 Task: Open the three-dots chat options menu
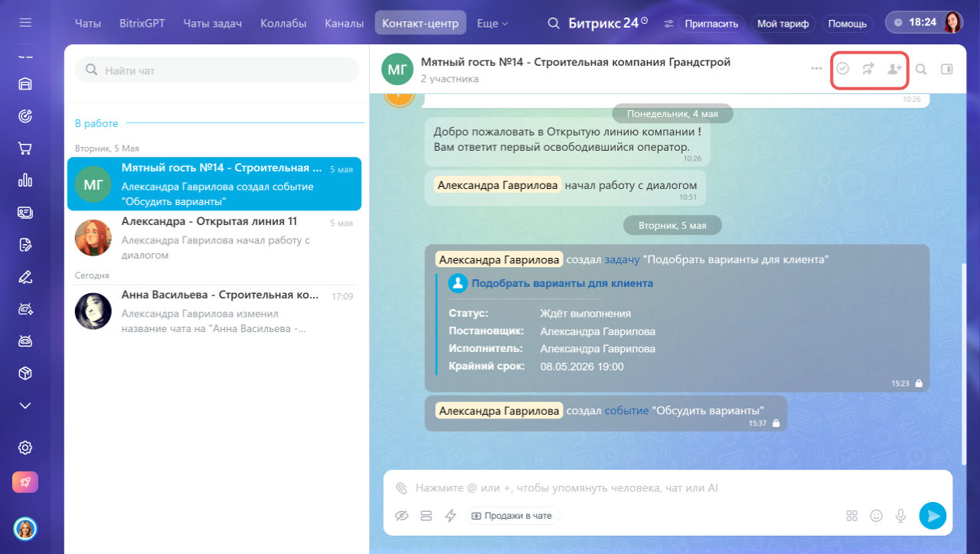pyautogui.click(x=817, y=69)
